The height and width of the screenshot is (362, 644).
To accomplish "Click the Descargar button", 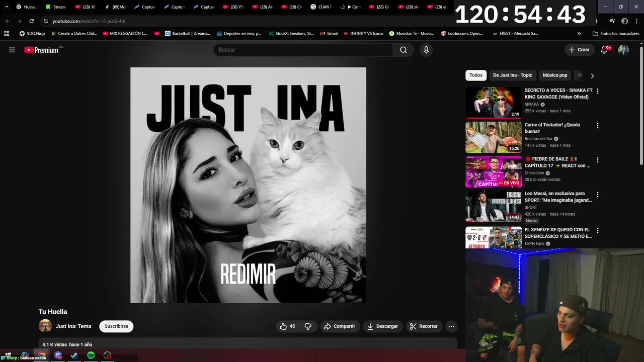I will click(x=382, y=326).
